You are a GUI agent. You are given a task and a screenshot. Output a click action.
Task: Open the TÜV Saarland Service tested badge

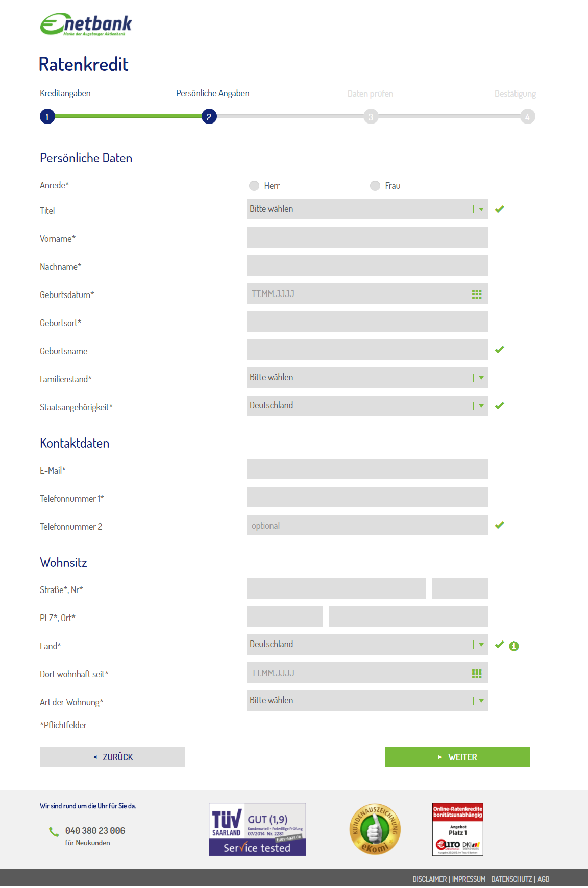(257, 829)
